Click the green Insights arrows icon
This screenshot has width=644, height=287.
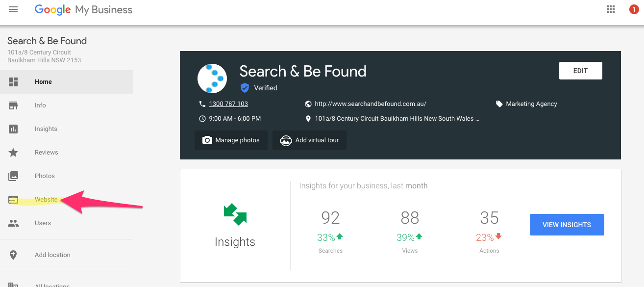(x=235, y=214)
